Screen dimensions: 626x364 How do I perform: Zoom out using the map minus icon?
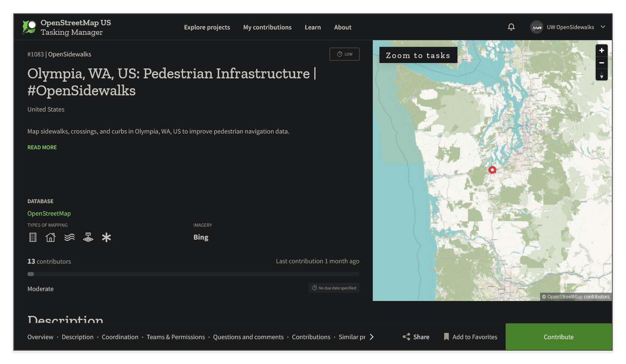coord(602,63)
